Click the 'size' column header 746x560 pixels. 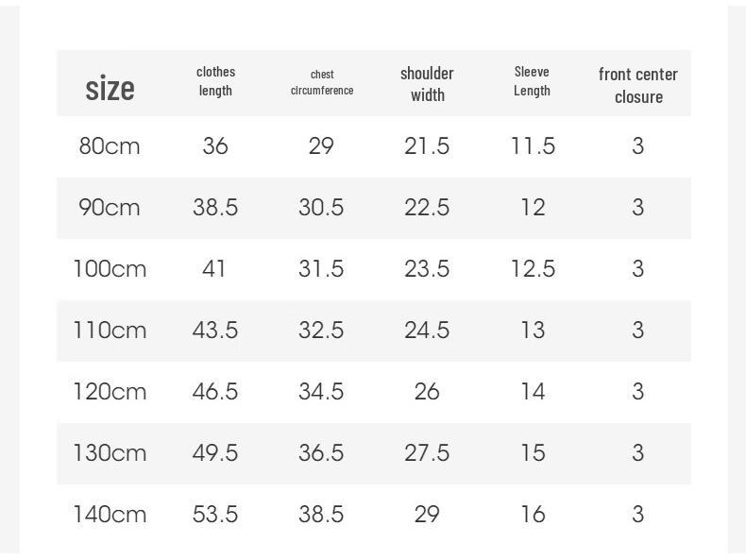110,88
